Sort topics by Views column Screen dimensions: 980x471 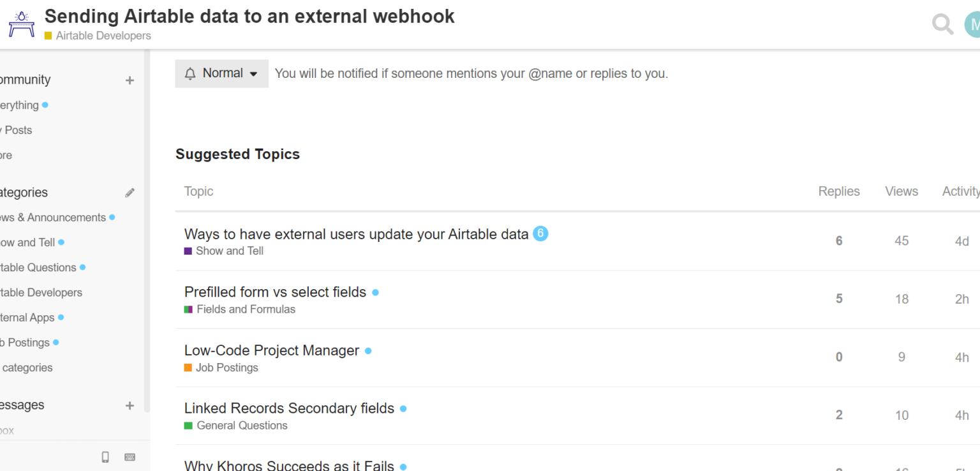click(902, 191)
